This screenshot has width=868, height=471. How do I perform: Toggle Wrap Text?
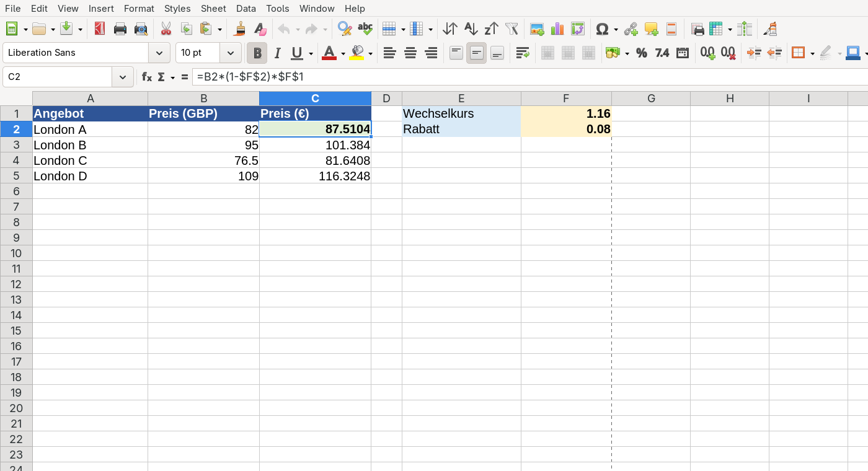[x=523, y=53]
